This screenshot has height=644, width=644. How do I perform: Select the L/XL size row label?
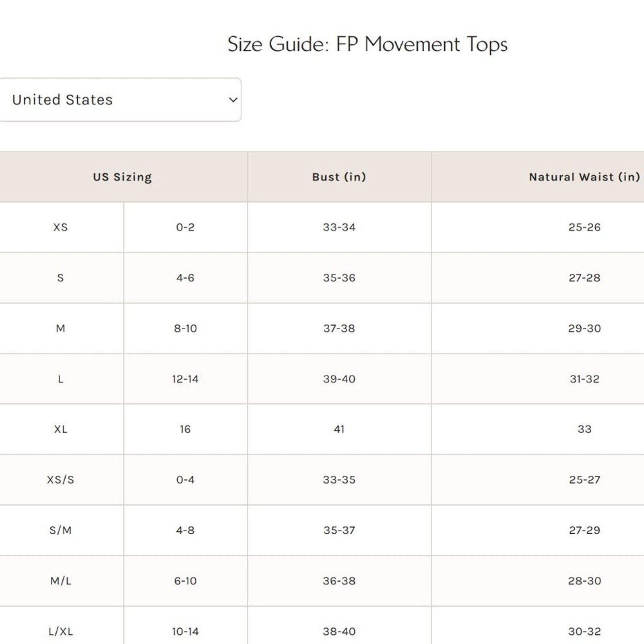click(x=60, y=632)
